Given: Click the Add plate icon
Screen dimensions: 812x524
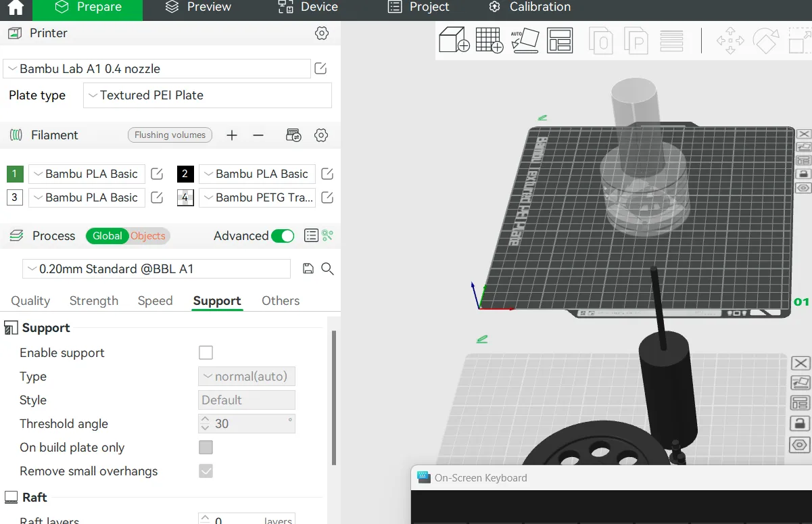Looking at the screenshot, I should [489, 41].
